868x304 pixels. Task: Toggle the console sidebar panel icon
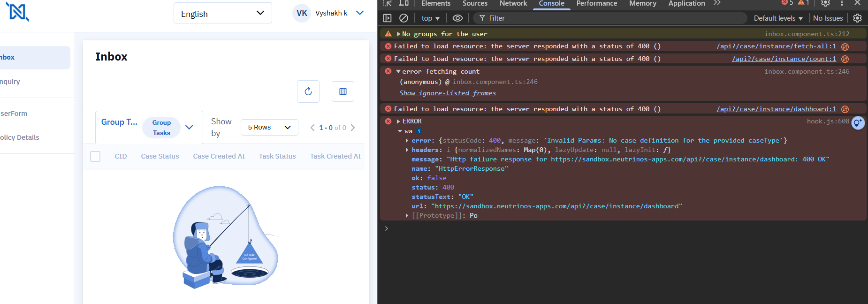tap(387, 18)
